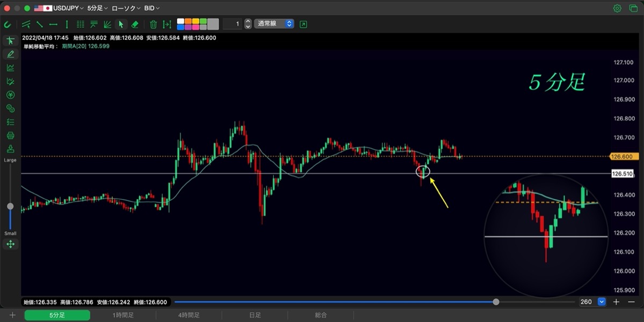Open the USD/JPY currency pair dropdown
This screenshot has width=644, height=322.
59,8
